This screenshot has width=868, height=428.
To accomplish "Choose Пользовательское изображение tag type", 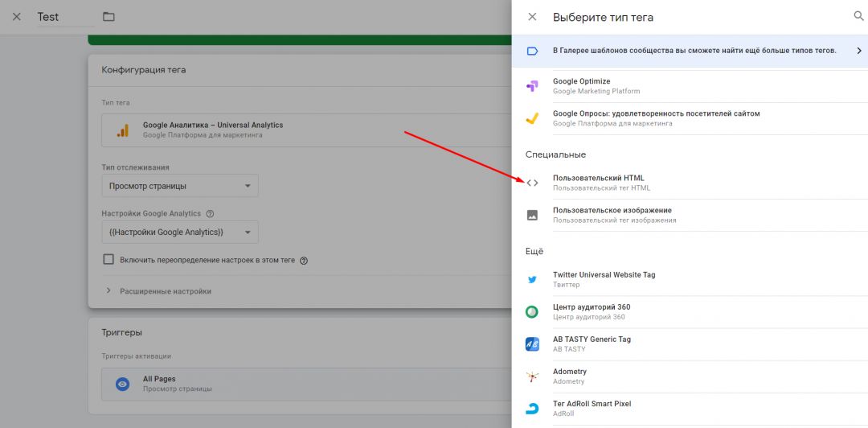I will [690, 215].
